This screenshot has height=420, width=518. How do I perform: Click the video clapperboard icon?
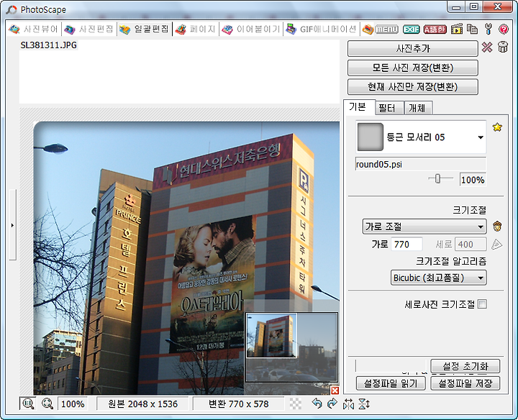coord(457,29)
